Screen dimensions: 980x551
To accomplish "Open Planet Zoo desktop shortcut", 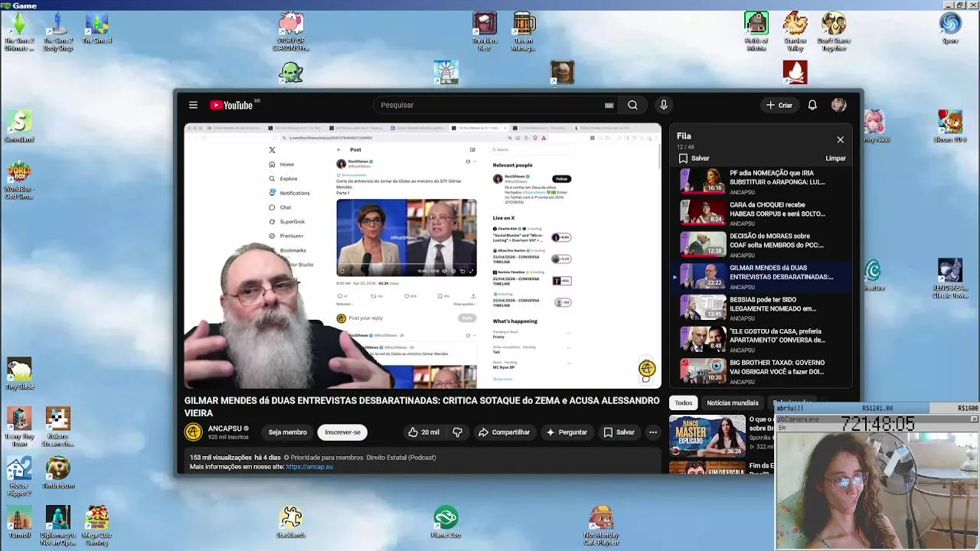I will click(446, 522).
